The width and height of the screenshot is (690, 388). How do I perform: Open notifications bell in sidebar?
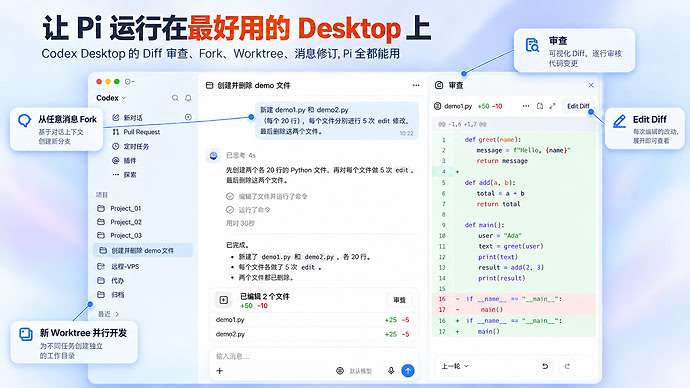(188, 98)
